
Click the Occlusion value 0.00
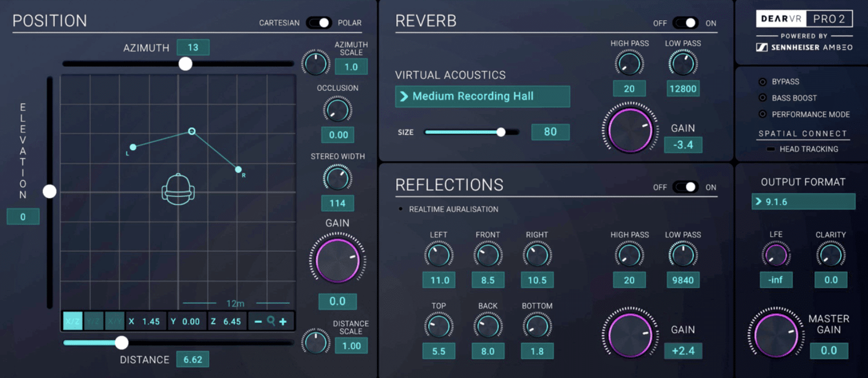point(337,135)
